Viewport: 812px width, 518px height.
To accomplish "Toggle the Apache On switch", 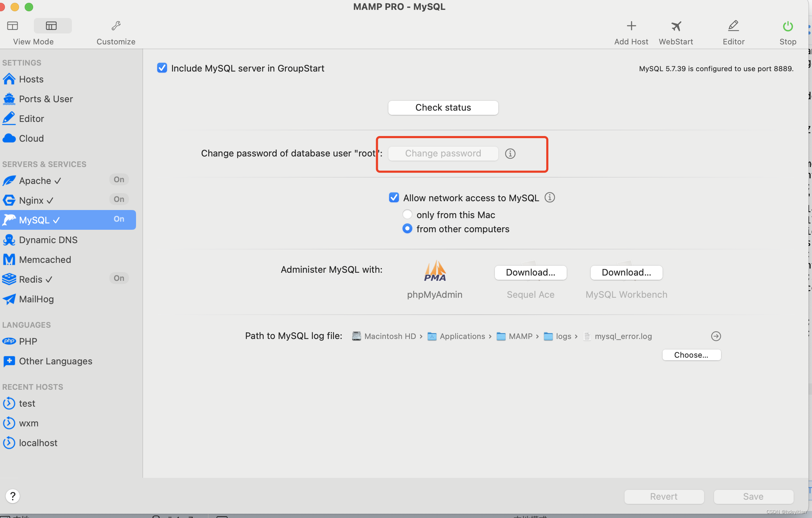I will pyautogui.click(x=119, y=180).
